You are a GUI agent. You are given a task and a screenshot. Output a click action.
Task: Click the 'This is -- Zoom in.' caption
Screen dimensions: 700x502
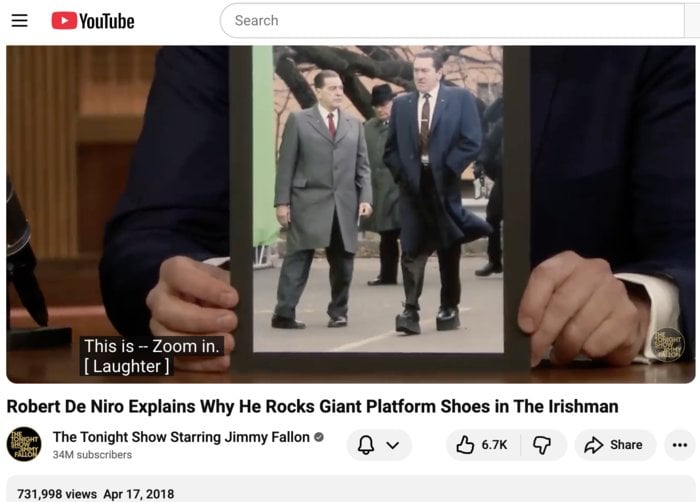(152, 346)
